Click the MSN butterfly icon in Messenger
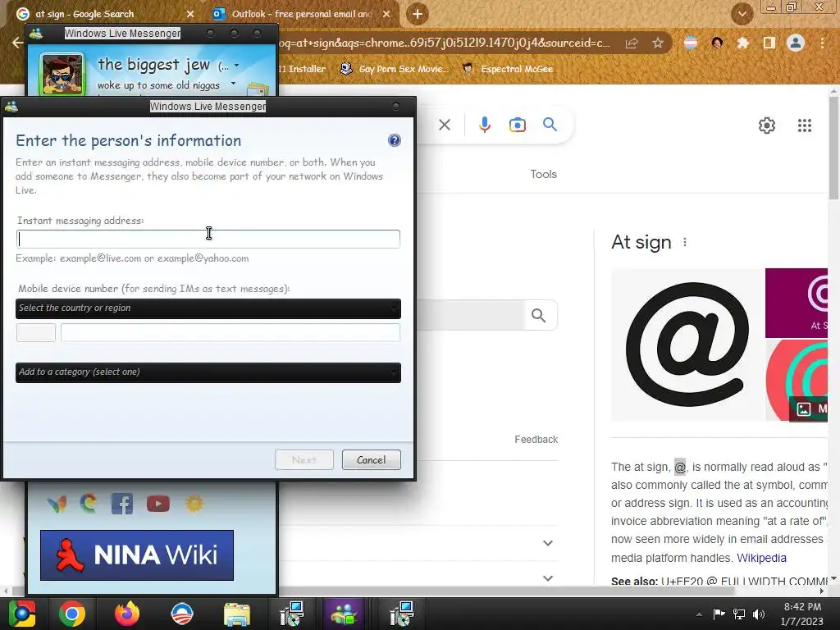Image resolution: width=840 pixels, height=630 pixels. (x=57, y=504)
